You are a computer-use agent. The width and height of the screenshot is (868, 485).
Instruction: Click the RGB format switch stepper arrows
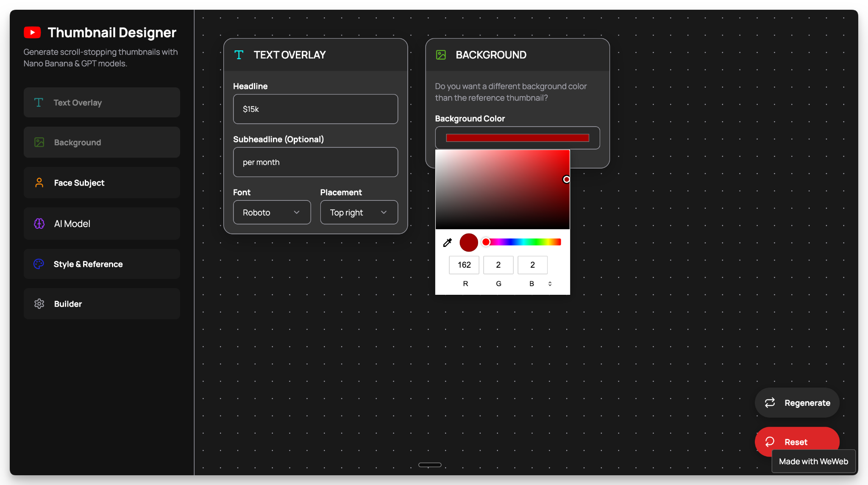pos(550,283)
